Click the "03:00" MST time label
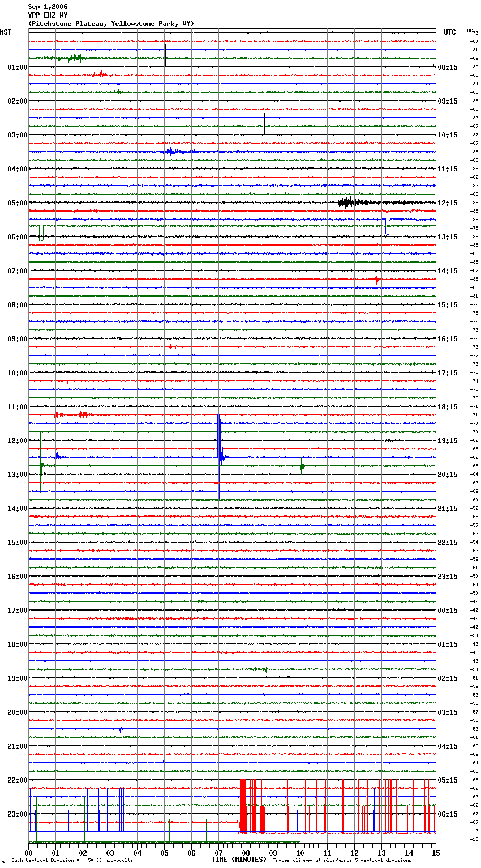Image resolution: width=481 pixels, height=868 pixels. [18, 135]
